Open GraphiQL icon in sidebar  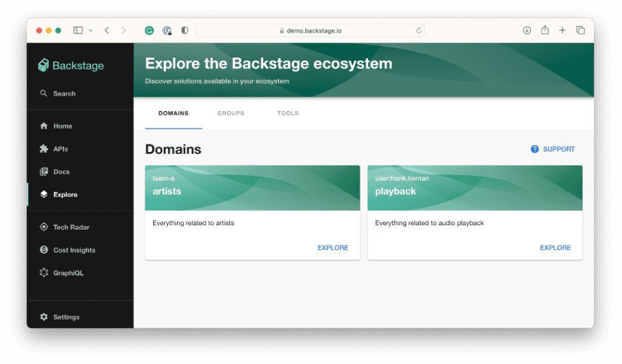pos(44,273)
